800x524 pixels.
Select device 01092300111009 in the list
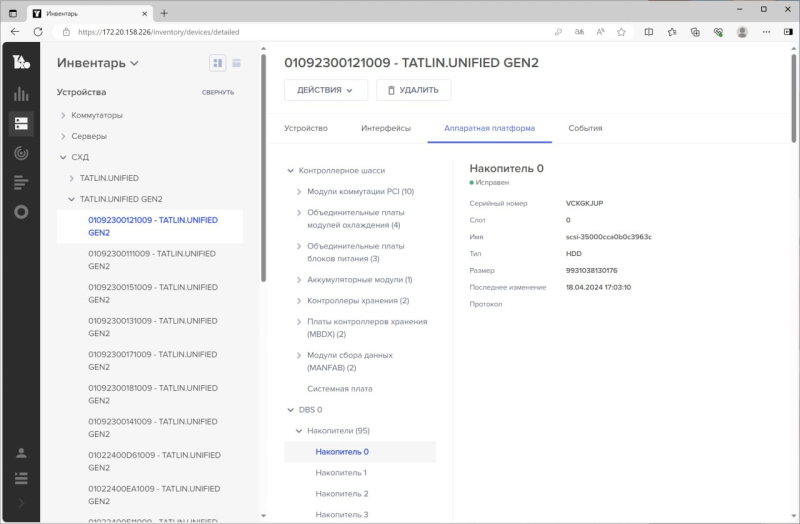tap(153, 260)
